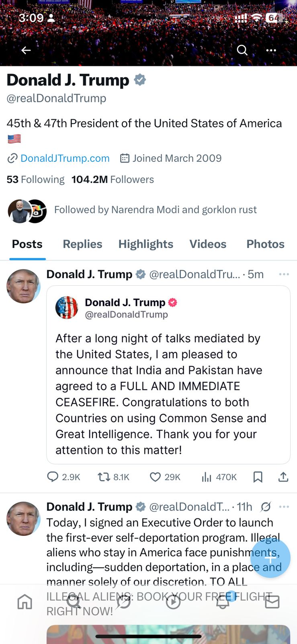
Task: Switch to the Replies tab
Action: pyautogui.click(x=82, y=244)
